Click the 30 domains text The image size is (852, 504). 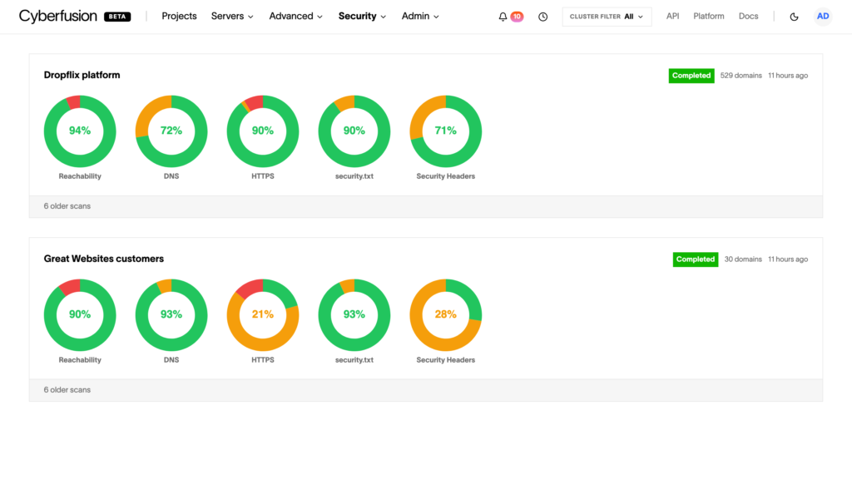tap(743, 259)
